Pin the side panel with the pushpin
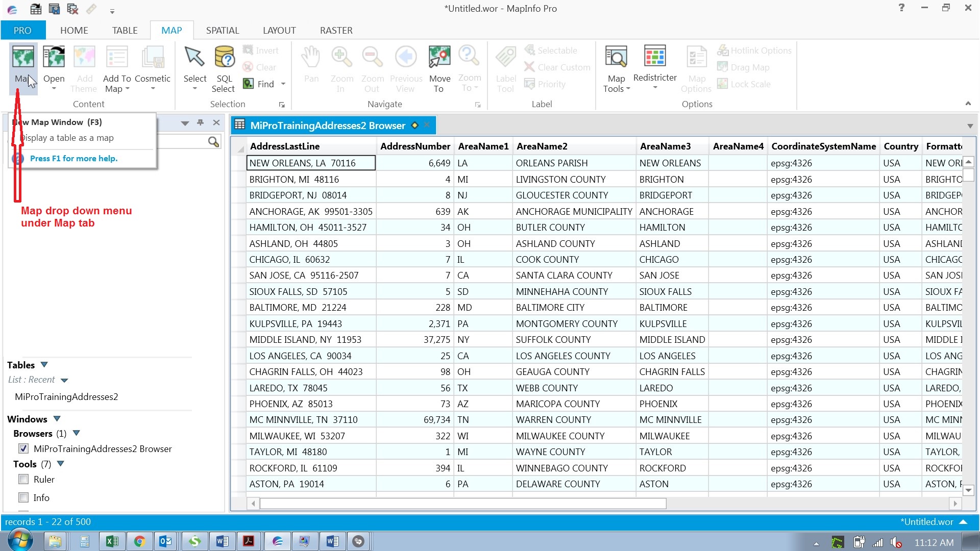This screenshot has height=551, width=980. tap(201, 122)
